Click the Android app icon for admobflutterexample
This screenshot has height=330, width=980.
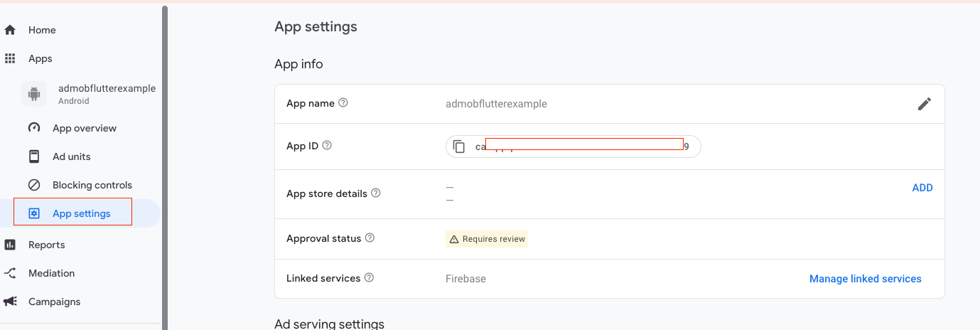33,94
